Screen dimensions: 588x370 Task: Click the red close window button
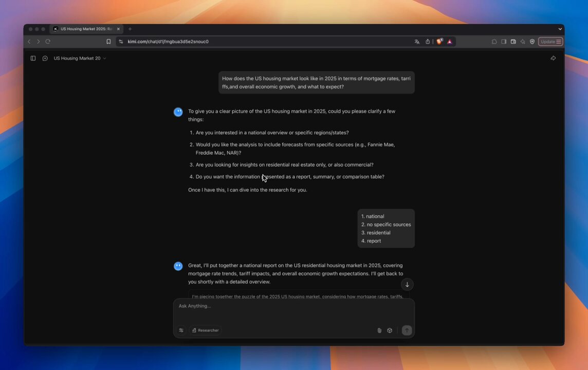coord(31,29)
